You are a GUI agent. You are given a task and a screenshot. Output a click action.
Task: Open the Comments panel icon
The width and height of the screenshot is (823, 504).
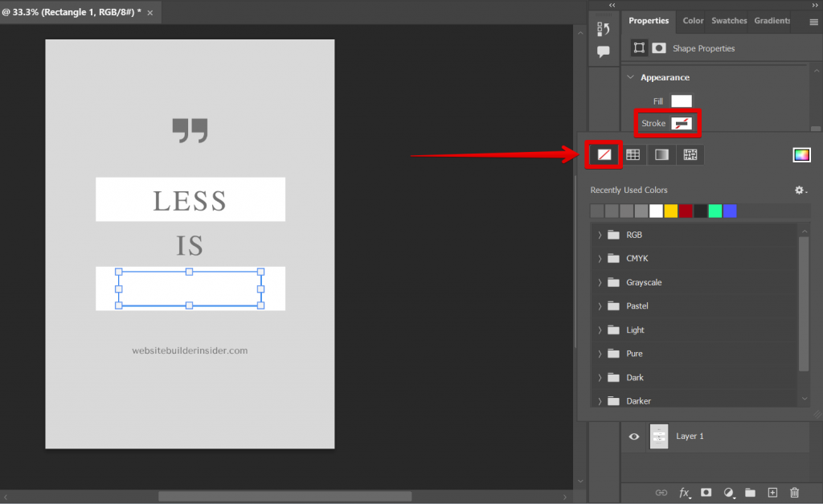coord(604,52)
